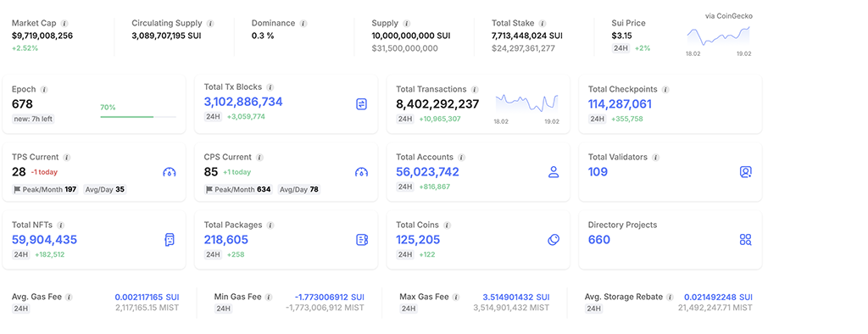The width and height of the screenshot is (868, 334).
Task: Click the 24H tag under Sui Price
Action: [x=620, y=48]
